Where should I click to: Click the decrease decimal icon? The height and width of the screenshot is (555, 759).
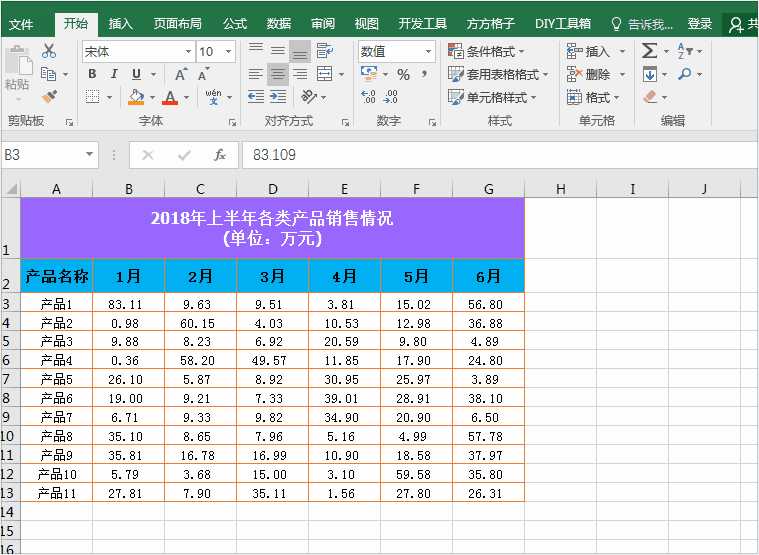coord(391,97)
